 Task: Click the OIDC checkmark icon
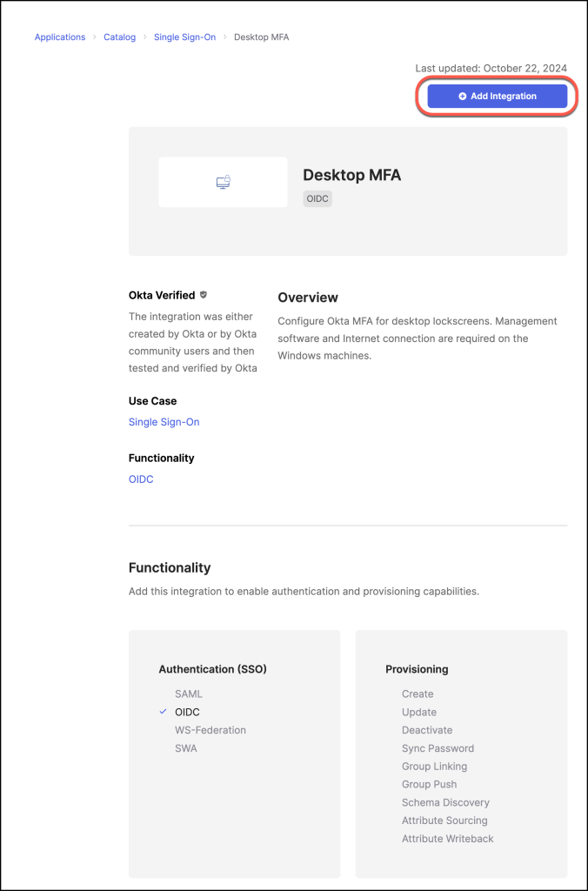click(x=164, y=712)
